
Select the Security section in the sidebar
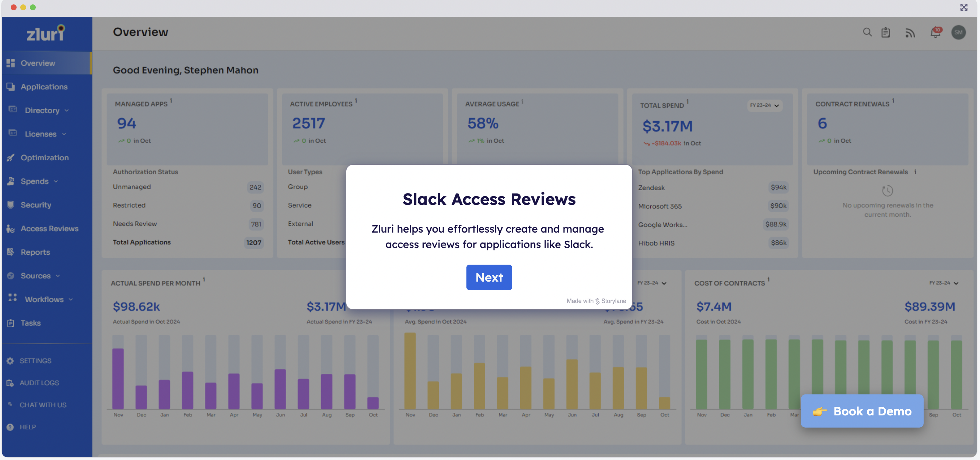click(x=36, y=205)
